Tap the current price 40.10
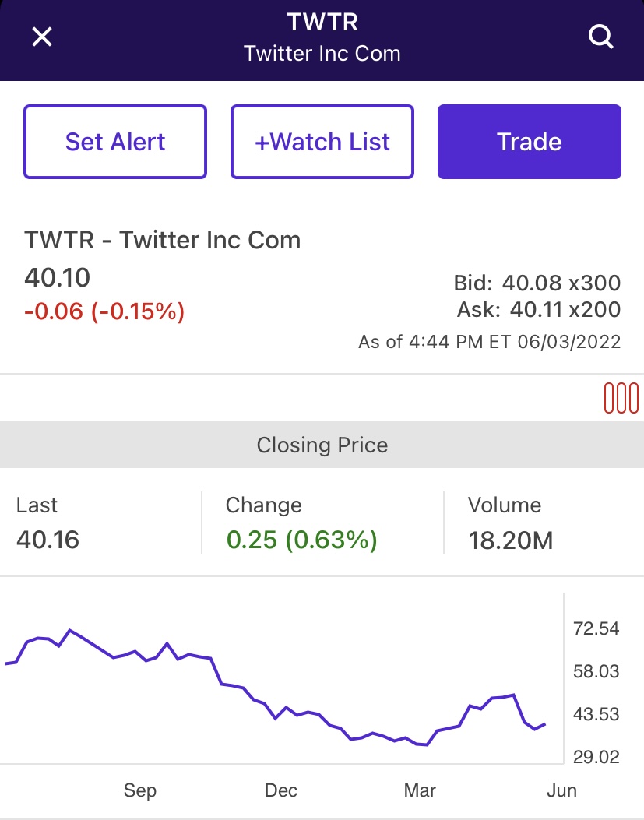This screenshot has width=644, height=820. 57,277
